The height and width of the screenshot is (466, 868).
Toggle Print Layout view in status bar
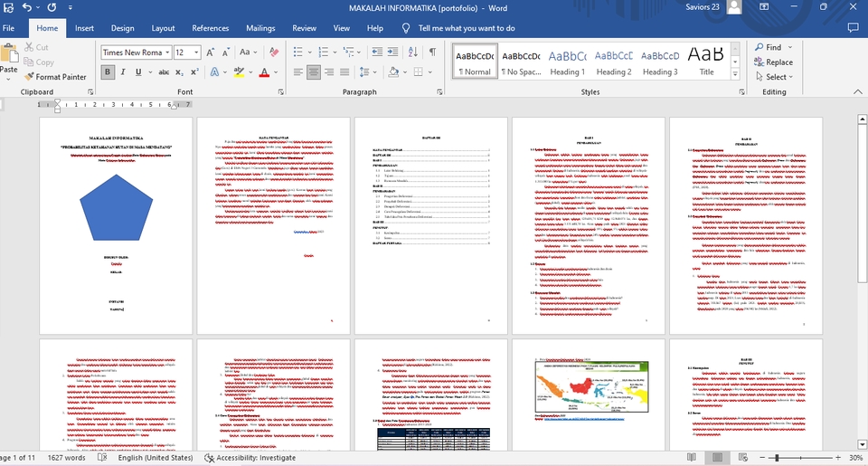coord(717,458)
